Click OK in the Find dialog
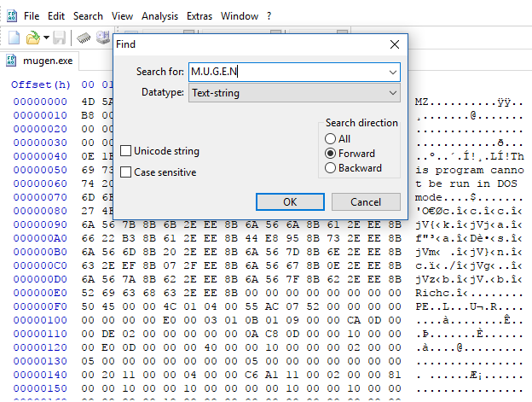532x402 pixels. [290, 202]
